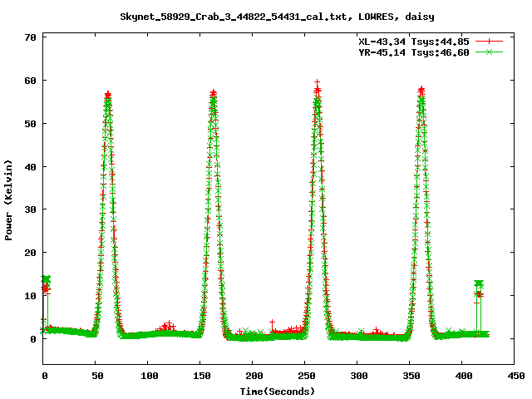Click x-axis tick label "400"
532x399 pixels.
click(x=464, y=376)
